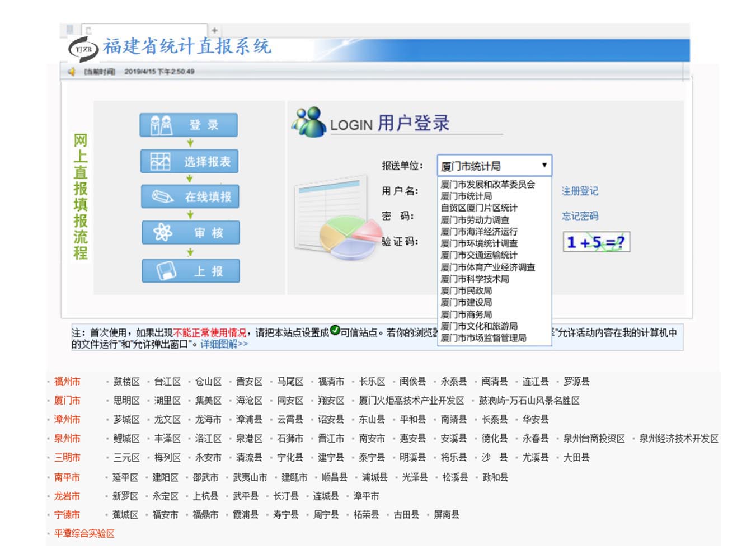The height and width of the screenshot is (554, 756).
Task: Select 厦门市统计局 option in dropdown list
Action: coord(466,196)
